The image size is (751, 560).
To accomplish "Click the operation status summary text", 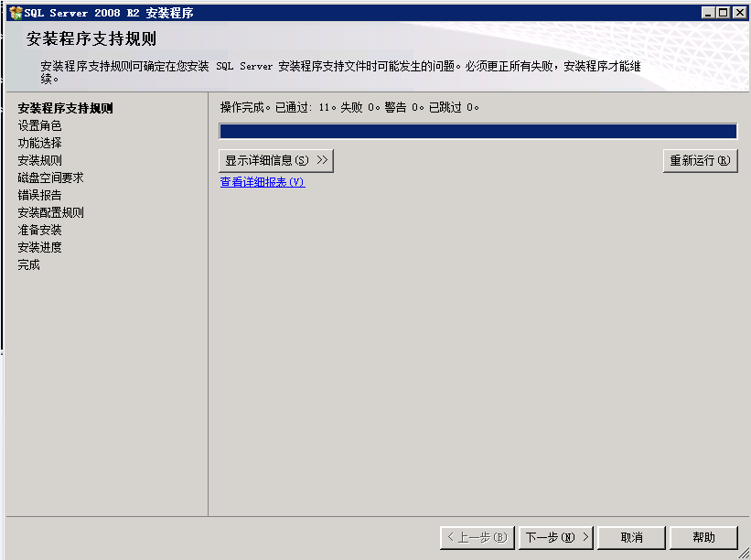I will 349,108.
